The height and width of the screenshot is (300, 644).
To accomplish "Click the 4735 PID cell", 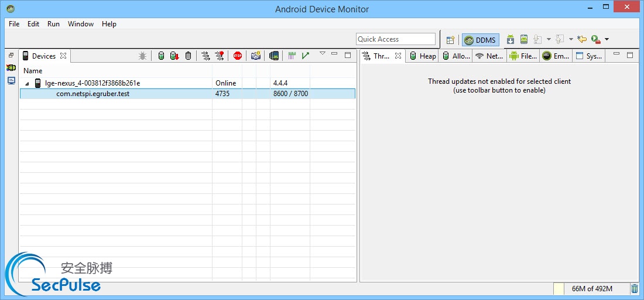I will 222,94.
